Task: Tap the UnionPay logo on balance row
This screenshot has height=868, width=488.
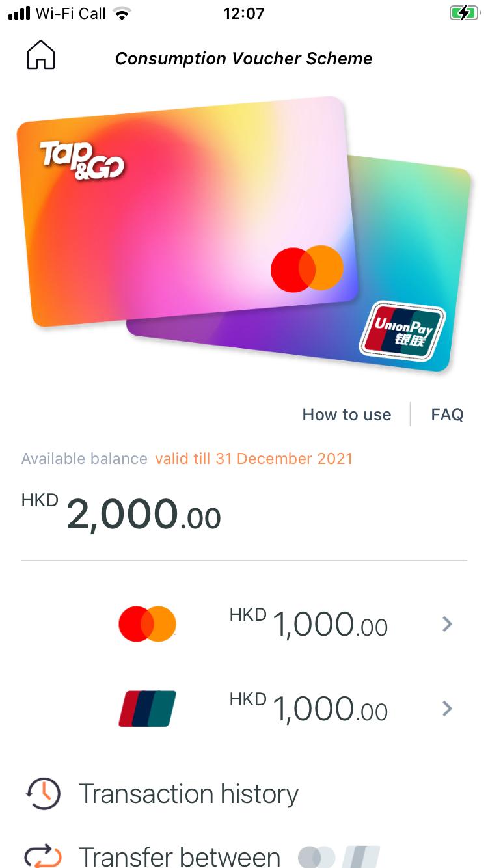Action: point(148,708)
